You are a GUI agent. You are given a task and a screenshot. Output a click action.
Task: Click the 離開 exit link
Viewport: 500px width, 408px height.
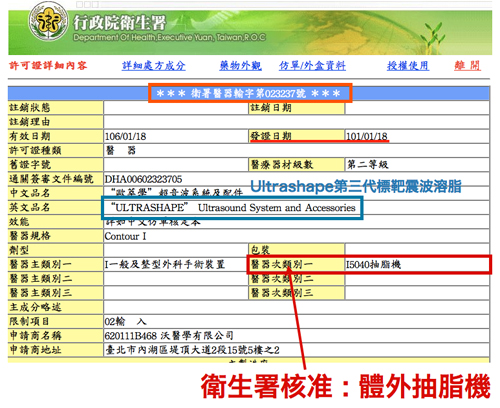click(x=467, y=66)
